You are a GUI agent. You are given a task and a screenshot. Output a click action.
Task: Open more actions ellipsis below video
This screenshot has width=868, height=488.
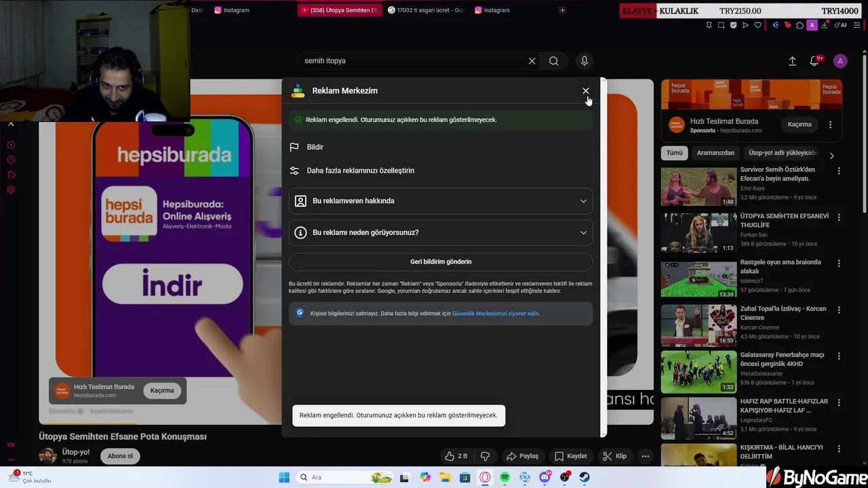[x=646, y=456]
